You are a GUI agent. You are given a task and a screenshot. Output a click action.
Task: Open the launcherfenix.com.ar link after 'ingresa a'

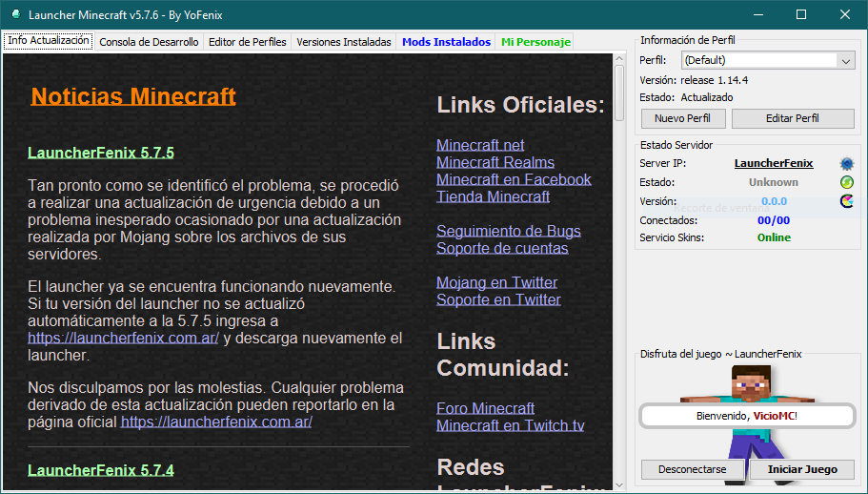[124, 338]
